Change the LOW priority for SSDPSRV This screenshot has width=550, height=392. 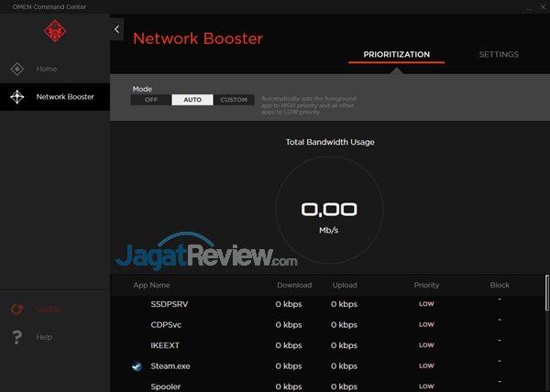pos(426,304)
